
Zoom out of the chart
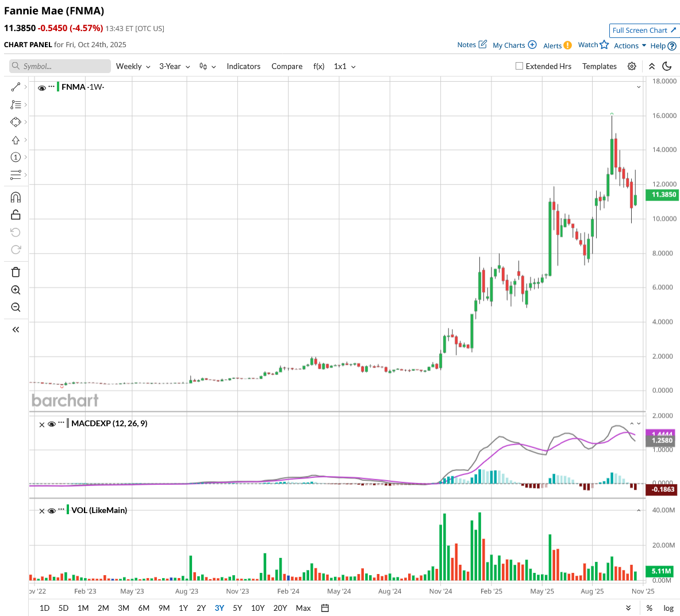(16, 307)
